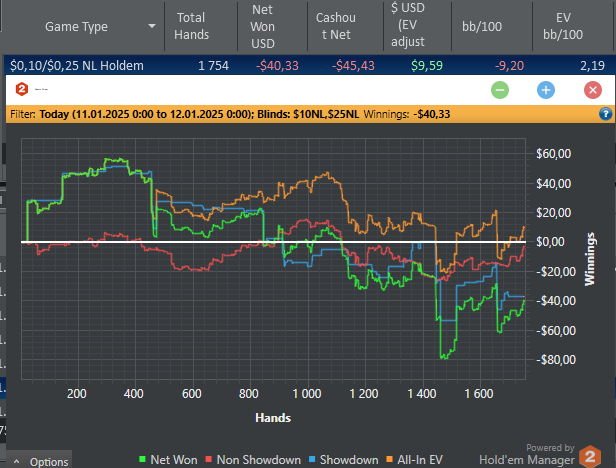Click the Net Won legend label
Screen dimensions: 616x468
(174, 459)
